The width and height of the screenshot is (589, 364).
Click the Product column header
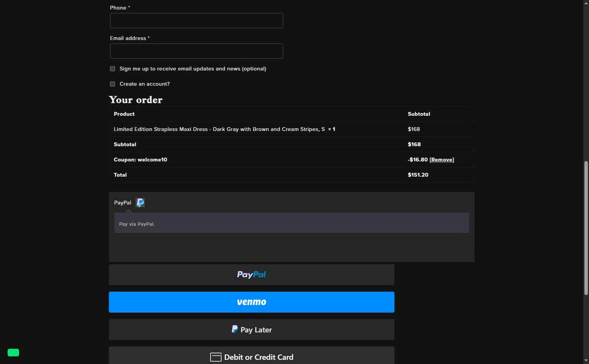point(124,114)
